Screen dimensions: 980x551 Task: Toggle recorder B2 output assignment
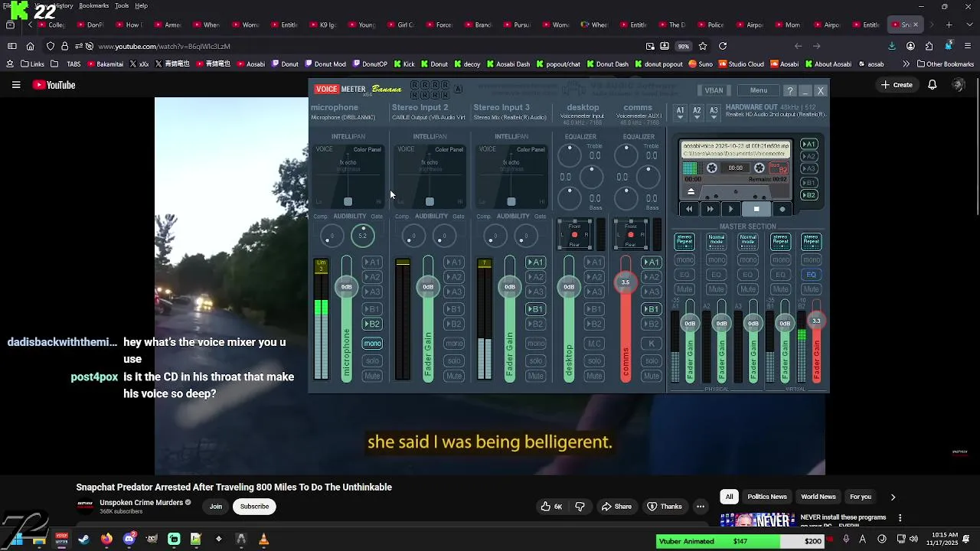click(809, 195)
